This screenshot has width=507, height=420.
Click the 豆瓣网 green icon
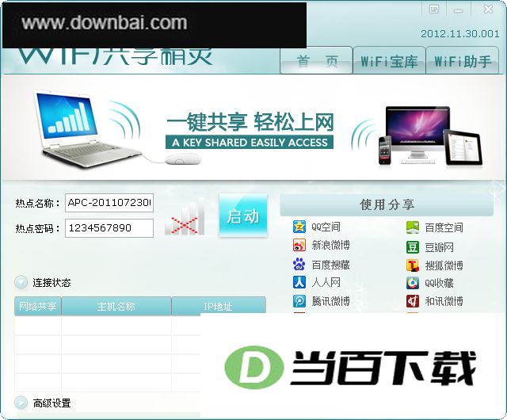[x=413, y=247]
